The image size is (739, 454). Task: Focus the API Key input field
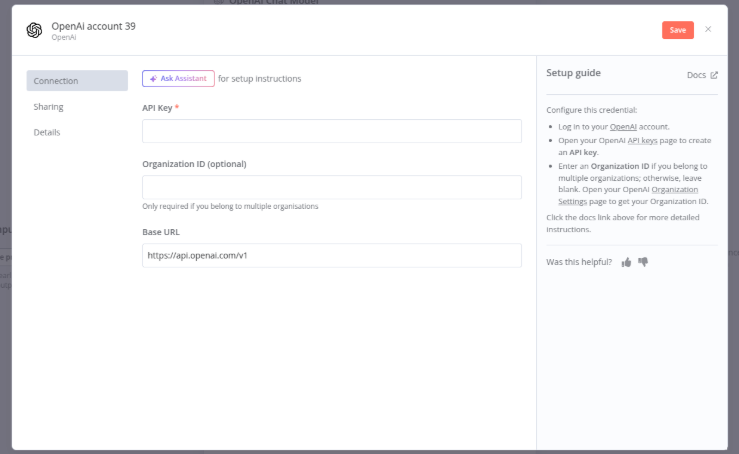(331, 131)
